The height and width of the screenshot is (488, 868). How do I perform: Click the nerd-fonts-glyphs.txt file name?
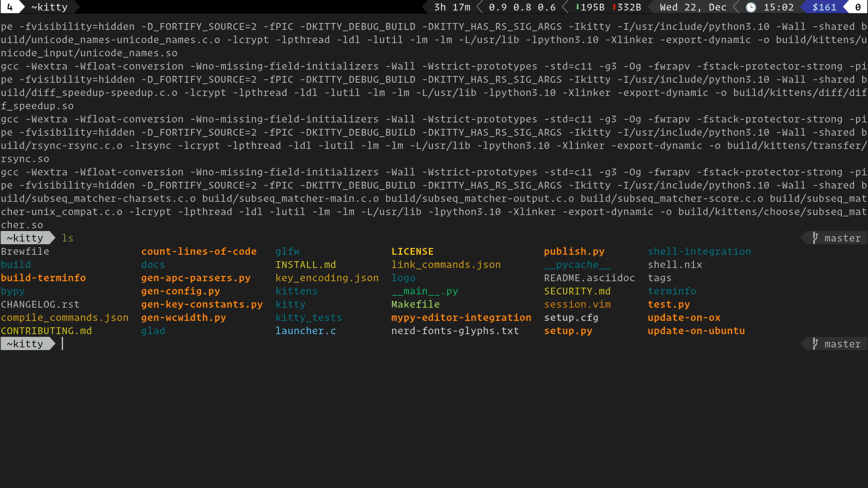click(455, 331)
